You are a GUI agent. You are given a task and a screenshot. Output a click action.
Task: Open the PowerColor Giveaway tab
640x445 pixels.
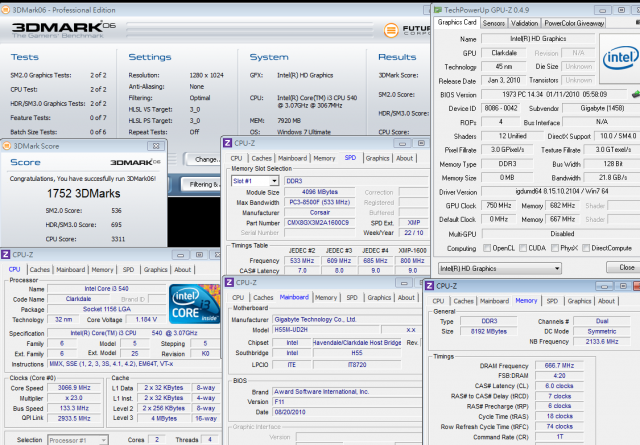click(574, 23)
